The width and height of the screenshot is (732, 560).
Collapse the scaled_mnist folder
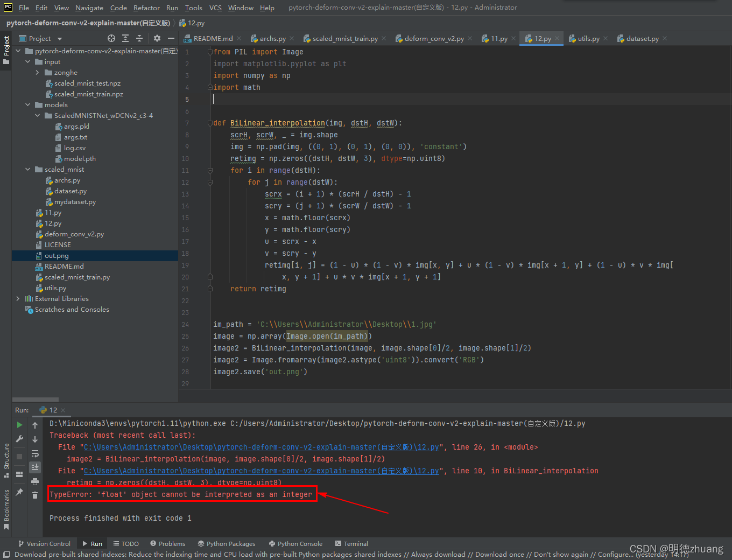click(28, 170)
